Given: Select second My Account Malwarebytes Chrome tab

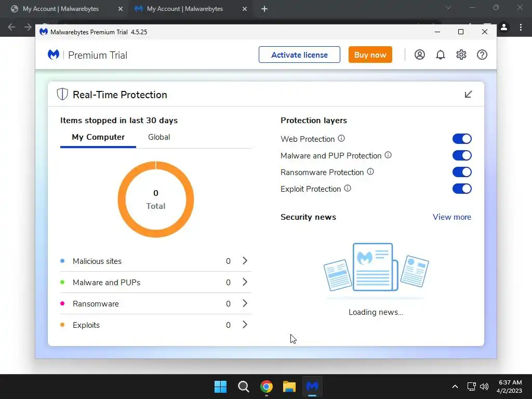Looking at the screenshot, I should coord(185,9).
